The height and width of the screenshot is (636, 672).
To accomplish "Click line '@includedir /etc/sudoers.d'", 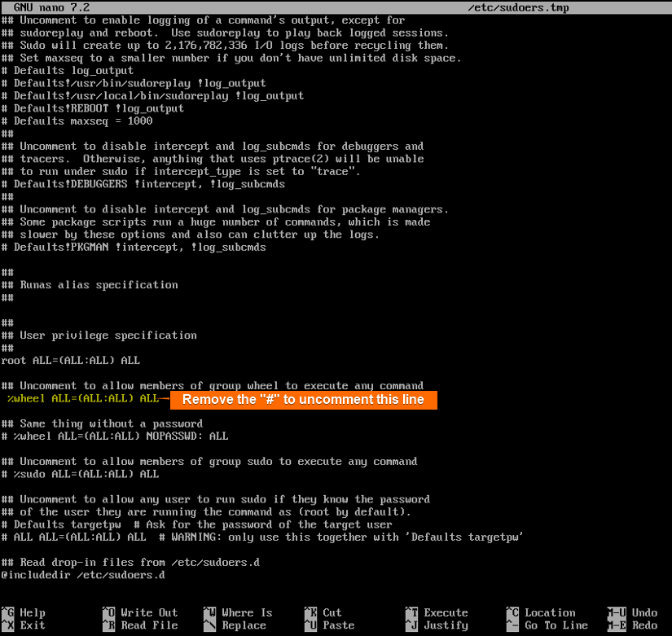I will point(83,575).
